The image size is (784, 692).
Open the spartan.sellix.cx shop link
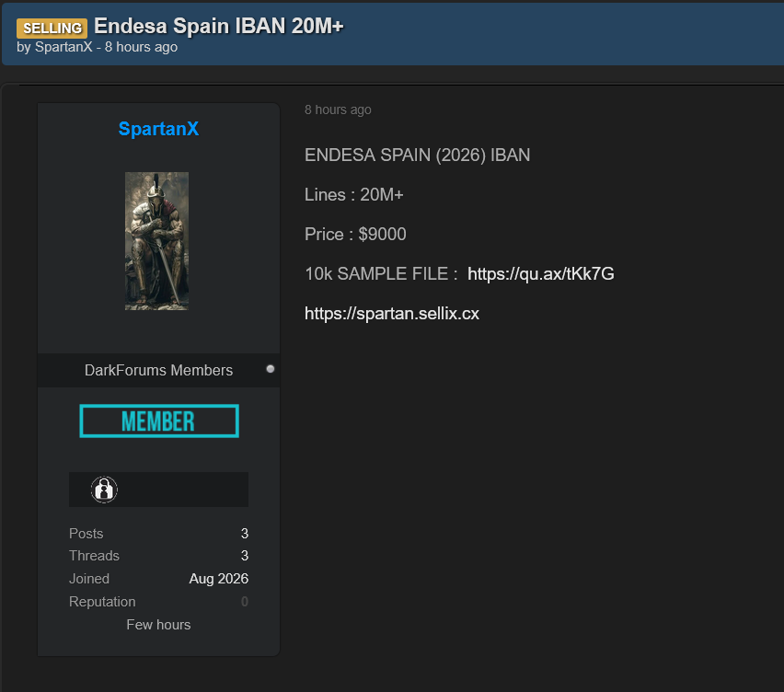[392, 314]
